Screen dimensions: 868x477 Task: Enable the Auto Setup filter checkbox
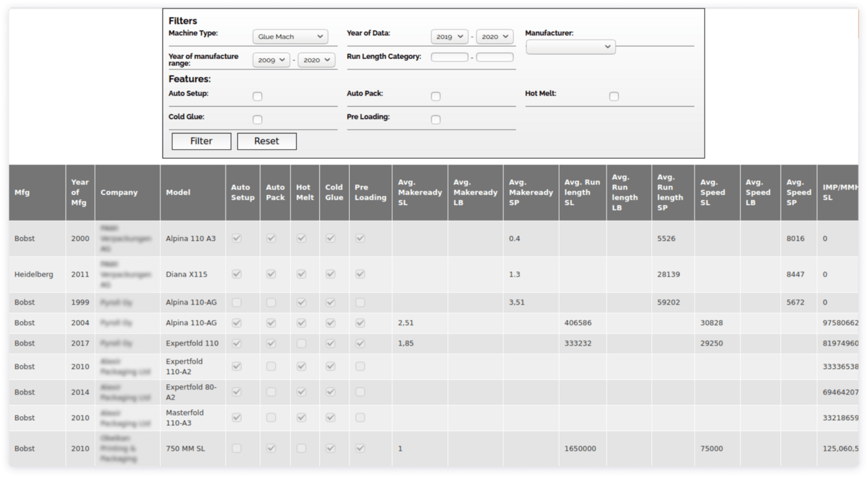tap(257, 96)
